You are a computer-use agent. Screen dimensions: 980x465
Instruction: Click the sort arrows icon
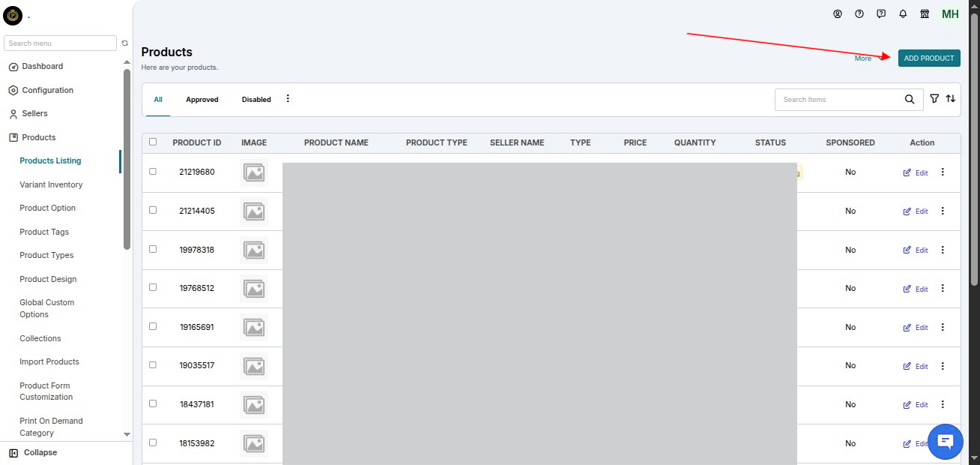[x=951, y=99]
